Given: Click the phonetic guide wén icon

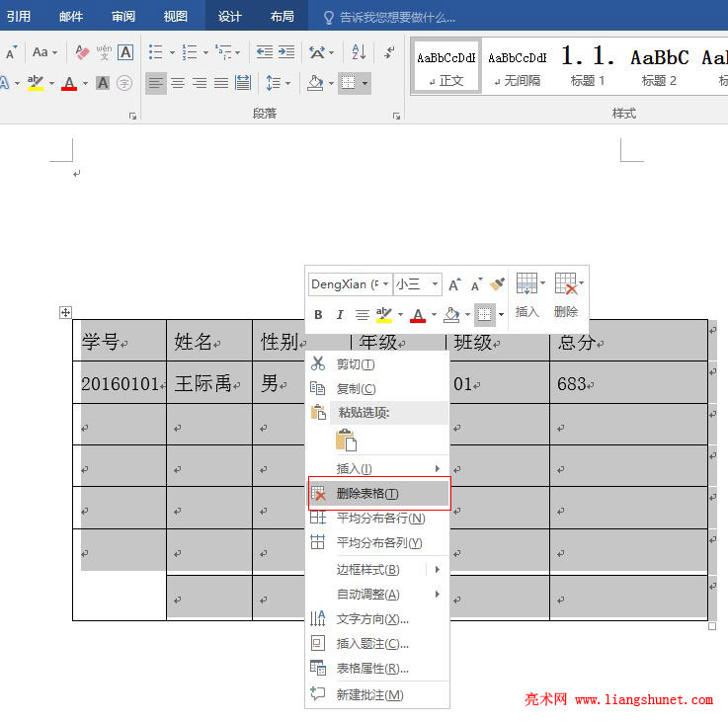Looking at the screenshot, I should click(104, 52).
